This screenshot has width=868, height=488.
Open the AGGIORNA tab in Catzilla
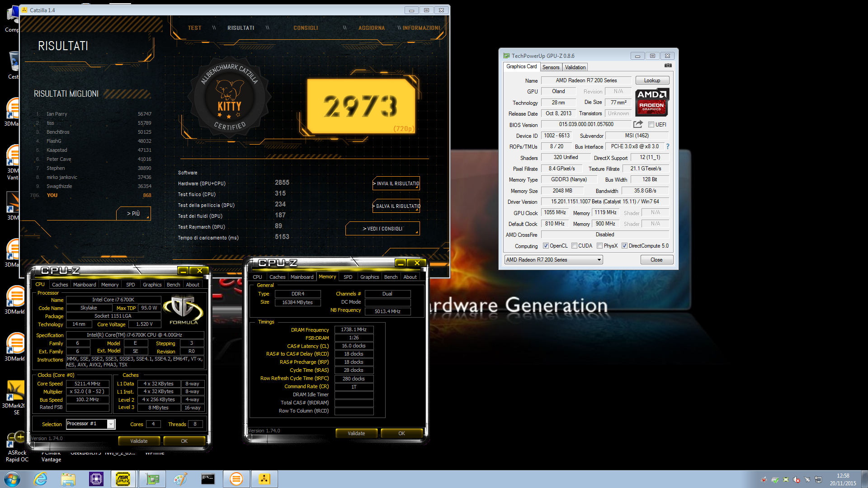click(372, 28)
